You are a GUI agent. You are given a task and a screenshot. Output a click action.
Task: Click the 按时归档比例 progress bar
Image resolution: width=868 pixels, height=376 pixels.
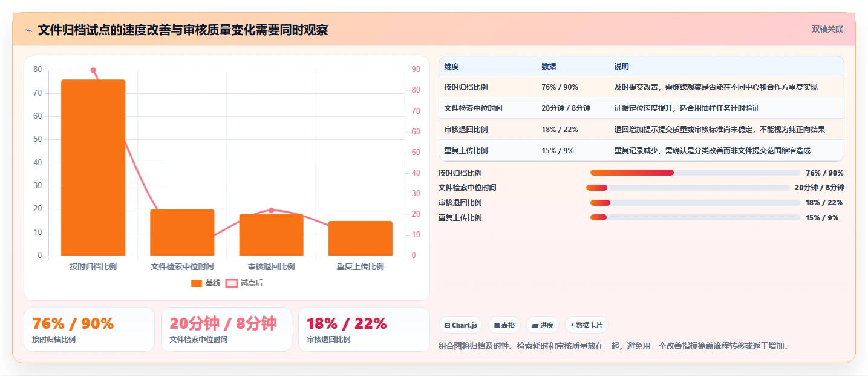[x=696, y=173]
